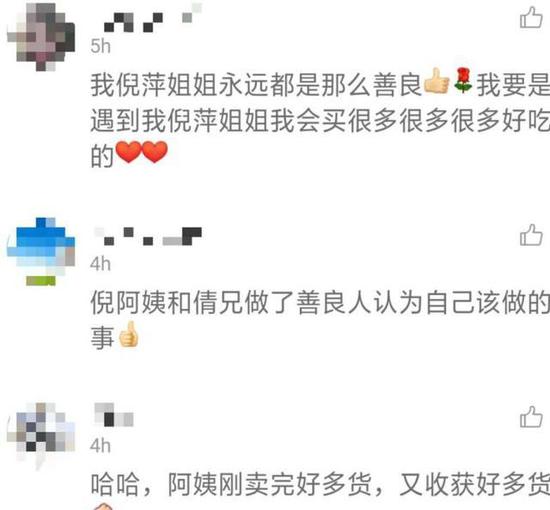
Task: Tap the 4h timestamp of third comment
Action: click(100, 446)
